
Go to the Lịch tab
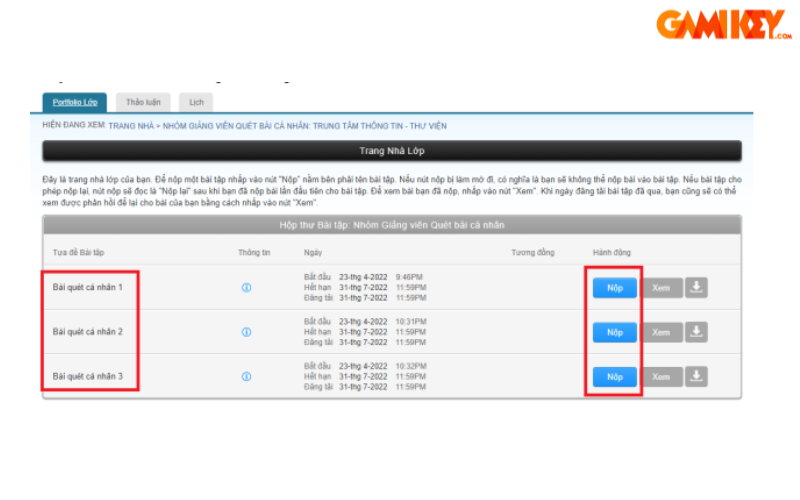[x=196, y=102]
